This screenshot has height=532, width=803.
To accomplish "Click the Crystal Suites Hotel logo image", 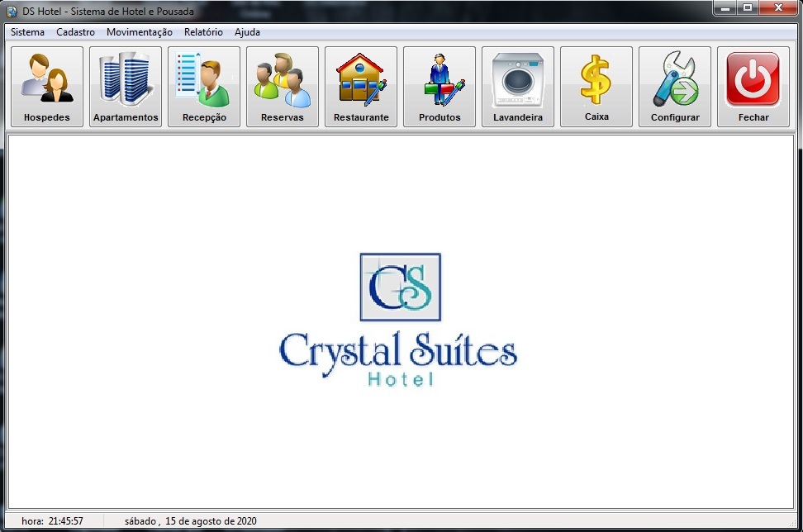I will point(398,320).
